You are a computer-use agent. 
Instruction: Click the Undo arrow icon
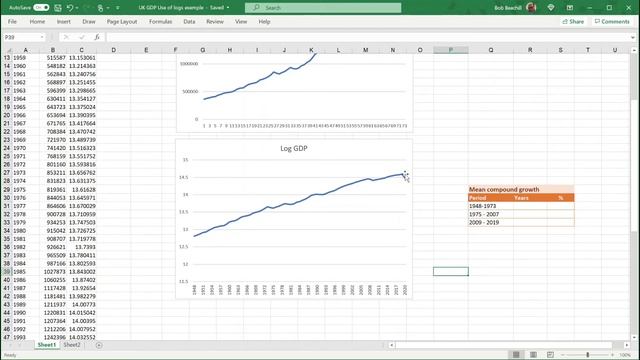(x=70, y=7)
